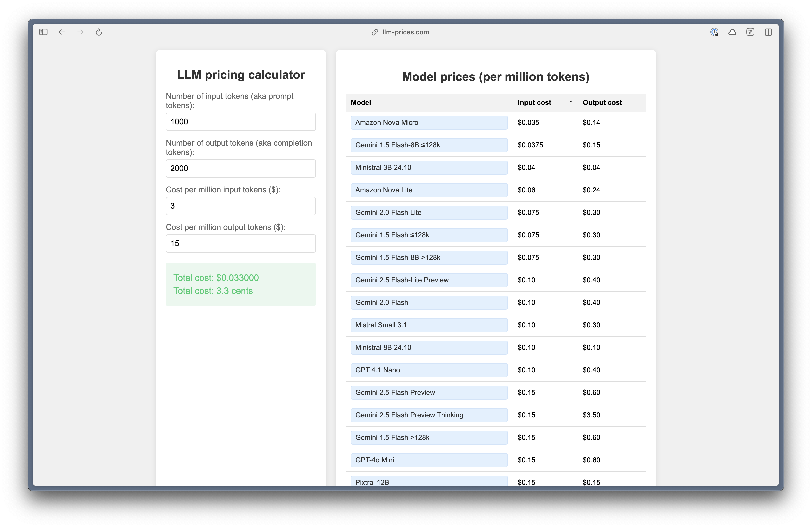Open the page settings slider icon
This screenshot has height=528, width=812.
pyautogui.click(x=750, y=32)
